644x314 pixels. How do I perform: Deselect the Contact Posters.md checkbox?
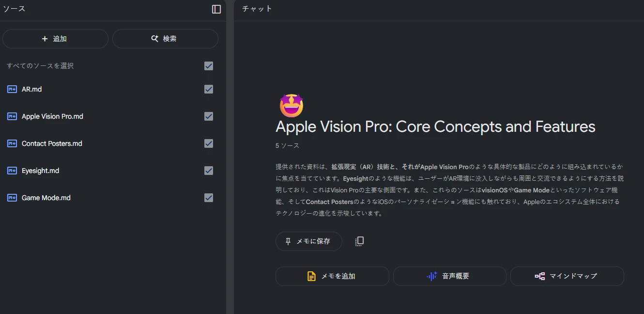[x=209, y=143]
